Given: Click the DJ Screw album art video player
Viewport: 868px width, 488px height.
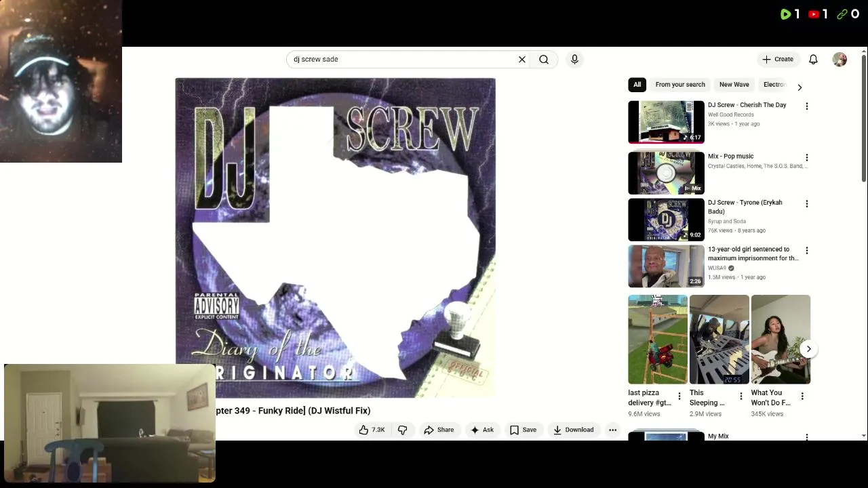Looking at the screenshot, I should tap(335, 237).
